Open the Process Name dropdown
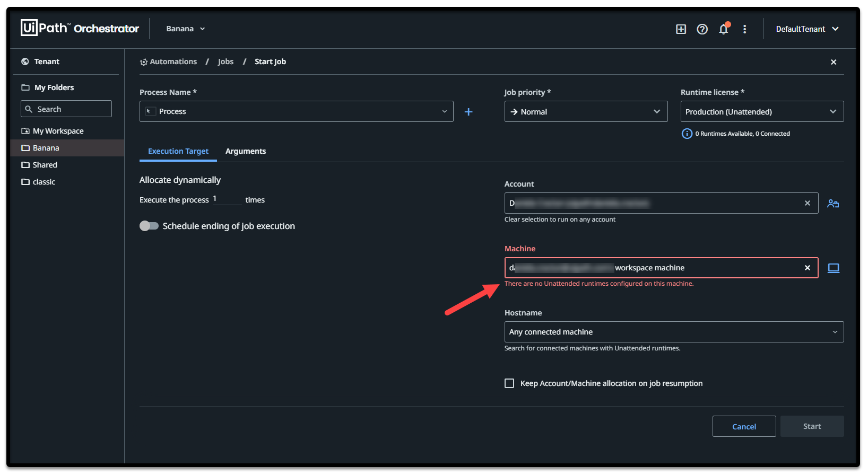868x475 pixels. 296,111
